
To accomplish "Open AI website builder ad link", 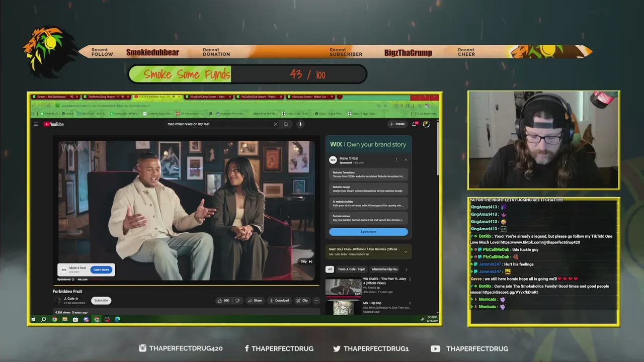I will (368, 204).
